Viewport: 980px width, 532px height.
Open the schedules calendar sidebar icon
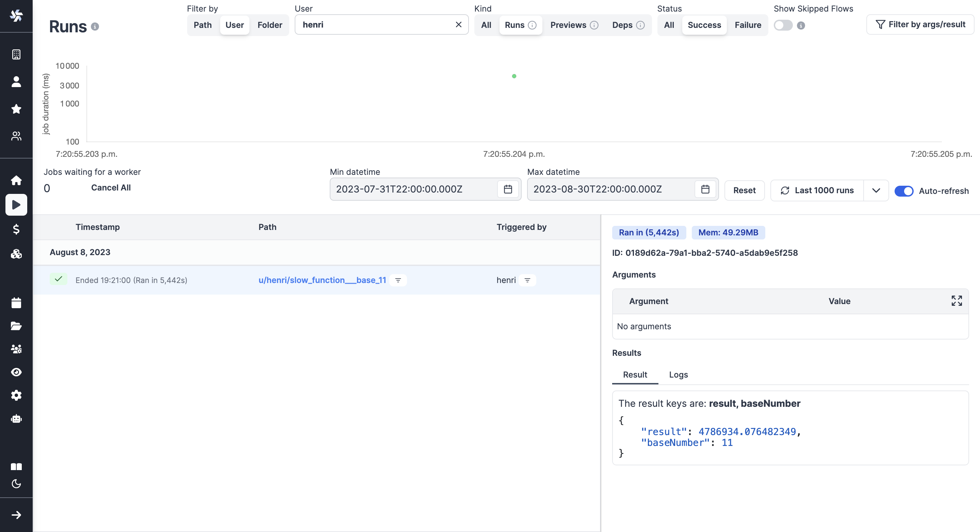16,303
